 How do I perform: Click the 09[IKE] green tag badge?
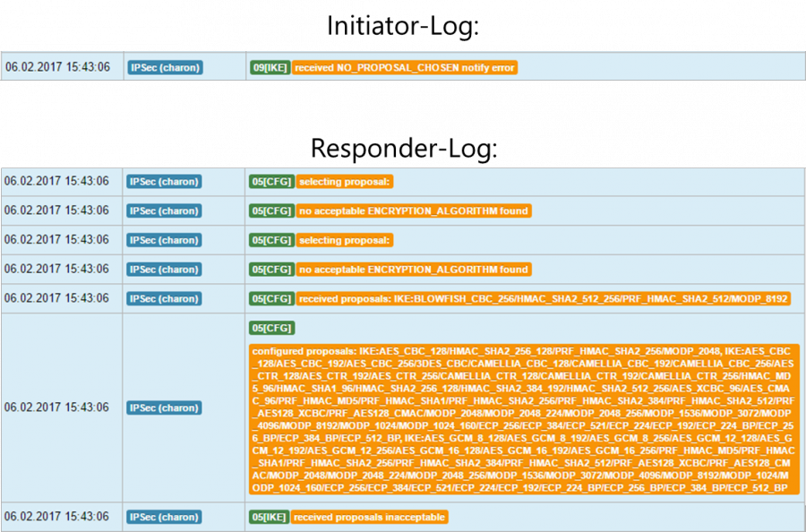(270, 67)
